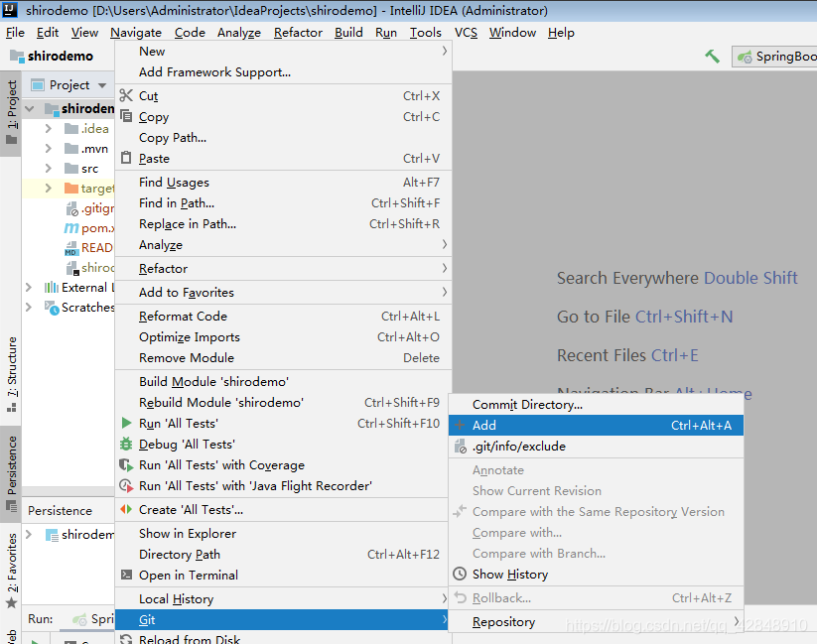Expand the .mvn folder

49,148
